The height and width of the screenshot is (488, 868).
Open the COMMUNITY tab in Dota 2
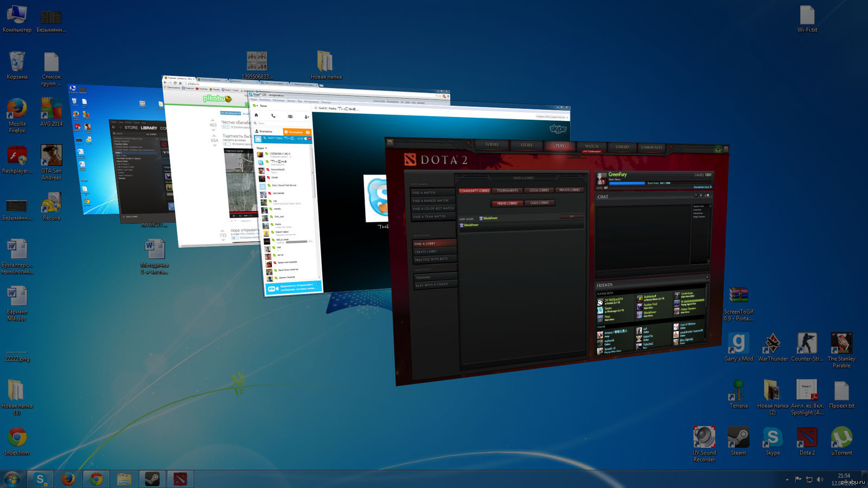coord(652,147)
